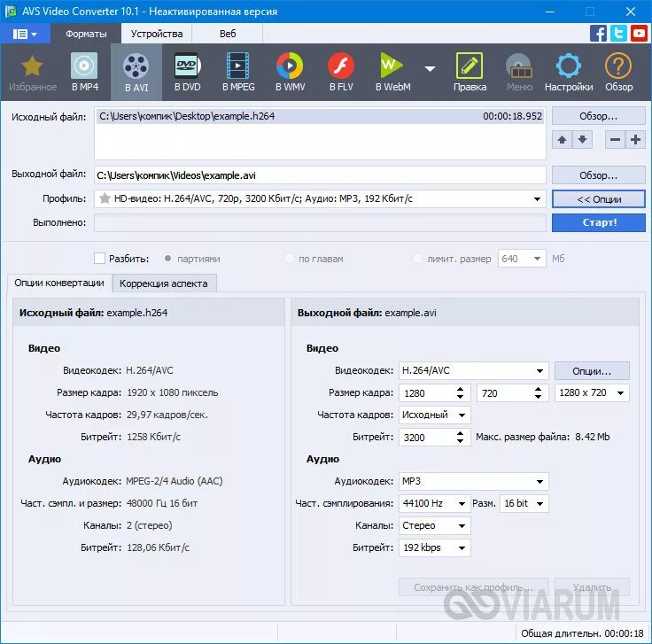Click the output file path field
Screen dimensions: 652x644
320,175
